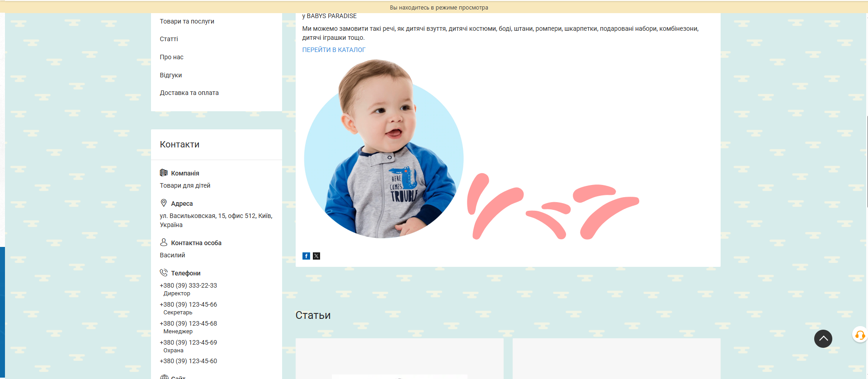Go to the 'Про нас' page
Screen dimensions: 868x379
[171, 57]
